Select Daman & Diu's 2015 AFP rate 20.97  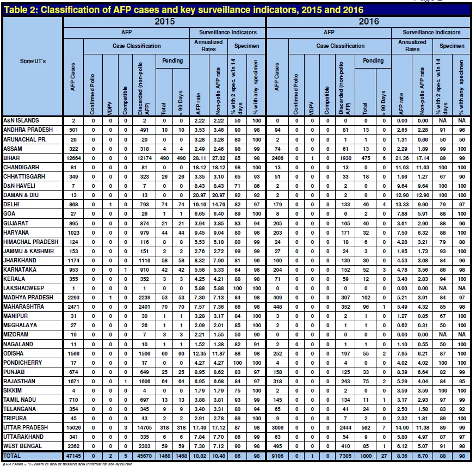pos(200,195)
